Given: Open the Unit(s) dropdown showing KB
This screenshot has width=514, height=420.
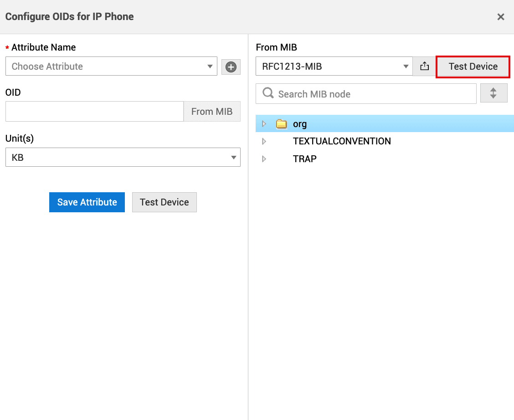Looking at the screenshot, I should [123, 158].
